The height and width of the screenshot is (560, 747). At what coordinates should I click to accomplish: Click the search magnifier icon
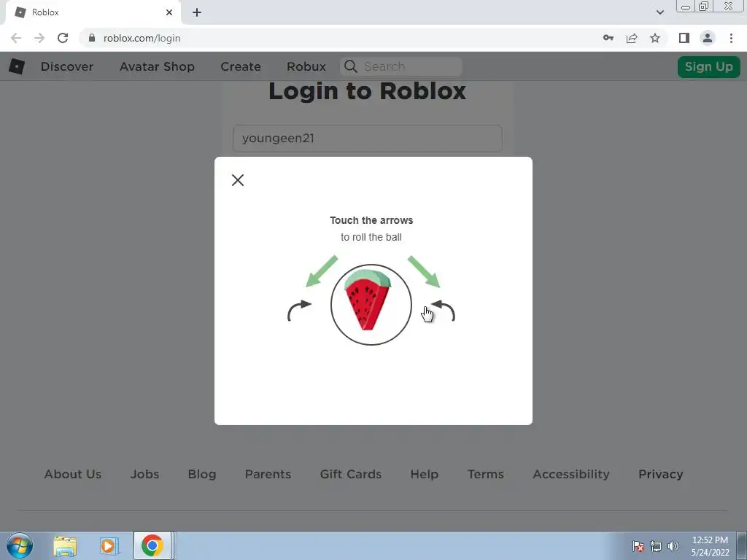click(351, 66)
